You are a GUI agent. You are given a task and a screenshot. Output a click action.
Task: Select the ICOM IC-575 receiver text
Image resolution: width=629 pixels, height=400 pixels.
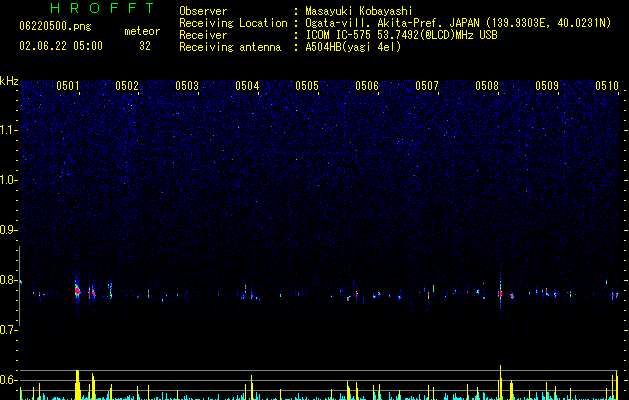tap(401, 35)
